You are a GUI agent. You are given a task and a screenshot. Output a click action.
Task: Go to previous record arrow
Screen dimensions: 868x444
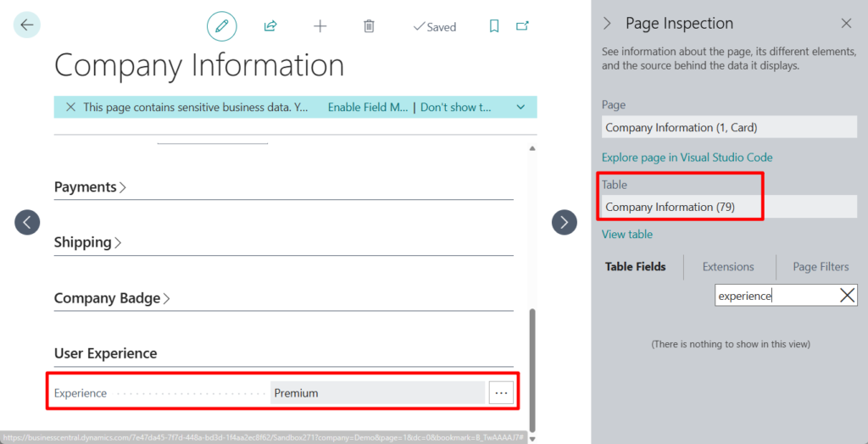tap(27, 222)
